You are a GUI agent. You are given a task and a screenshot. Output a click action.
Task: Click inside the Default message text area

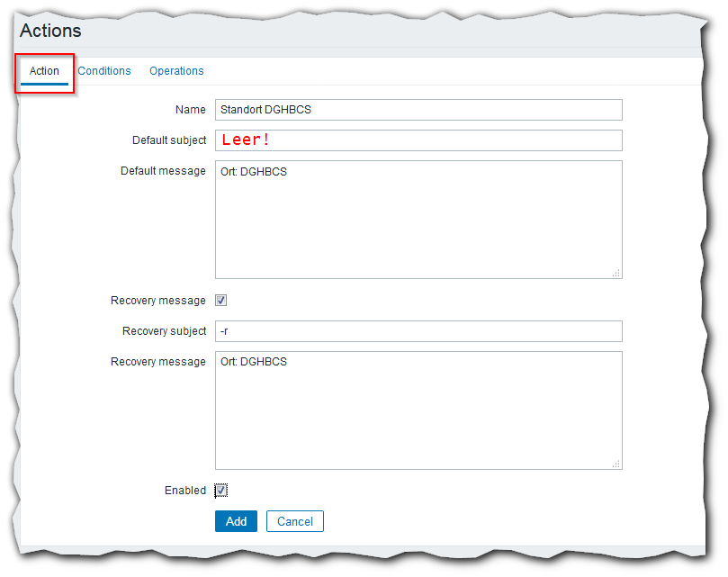[x=418, y=220]
